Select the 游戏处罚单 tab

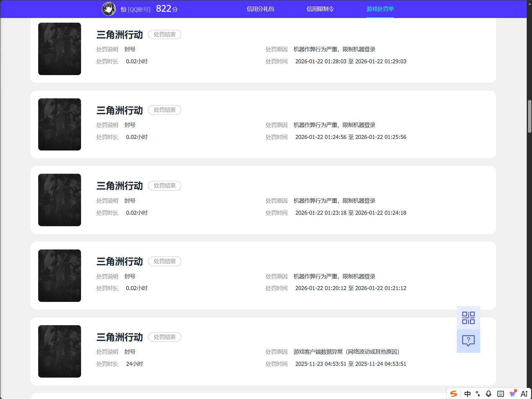pos(380,9)
